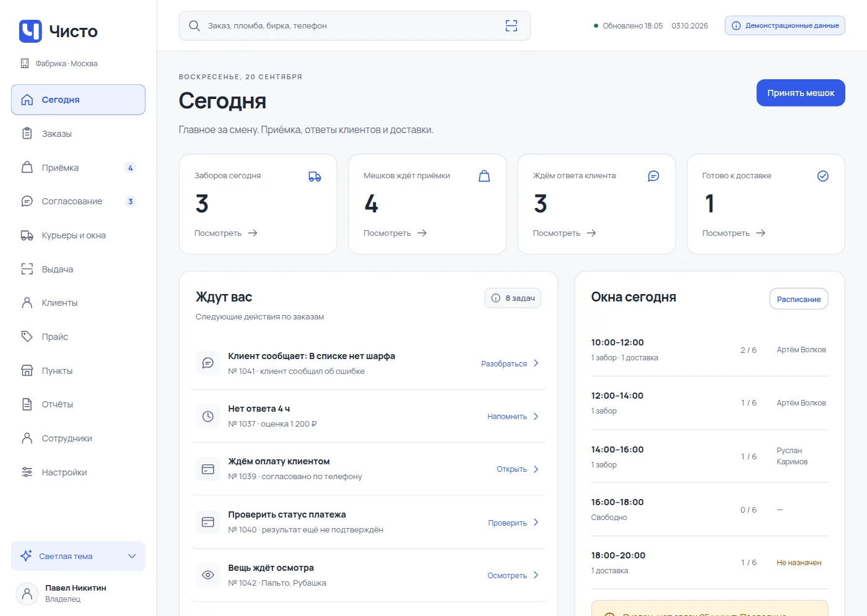Click the sparkle icon in Светлая тема selector
Screen dimensions: 867x616
pyautogui.click(x=26, y=556)
